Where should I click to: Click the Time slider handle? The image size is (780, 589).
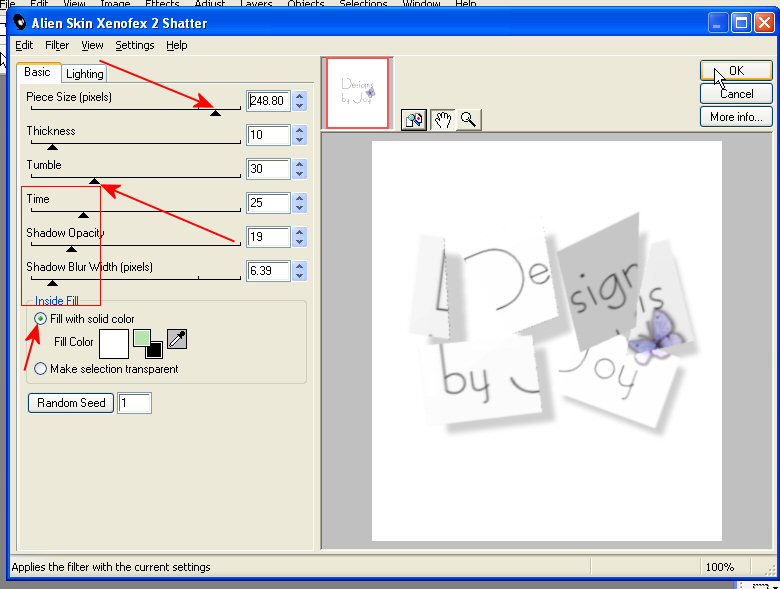click(x=84, y=215)
